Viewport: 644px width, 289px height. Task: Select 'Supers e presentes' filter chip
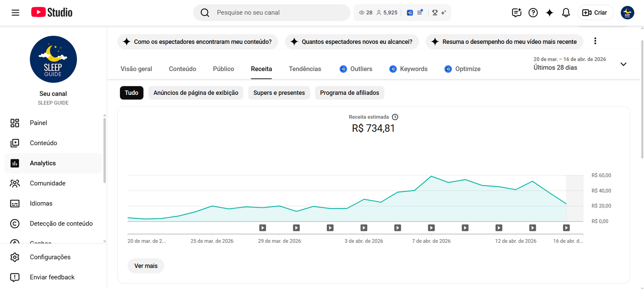[279, 93]
